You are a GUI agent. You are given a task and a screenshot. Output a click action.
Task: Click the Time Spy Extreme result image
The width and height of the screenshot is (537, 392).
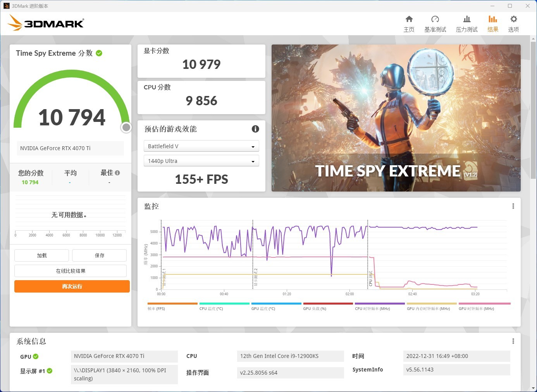tap(396, 118)
